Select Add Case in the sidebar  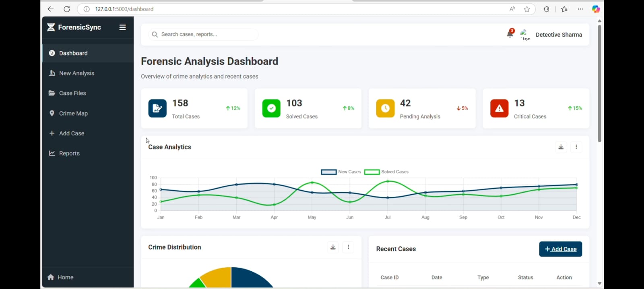tap(88, 133)
